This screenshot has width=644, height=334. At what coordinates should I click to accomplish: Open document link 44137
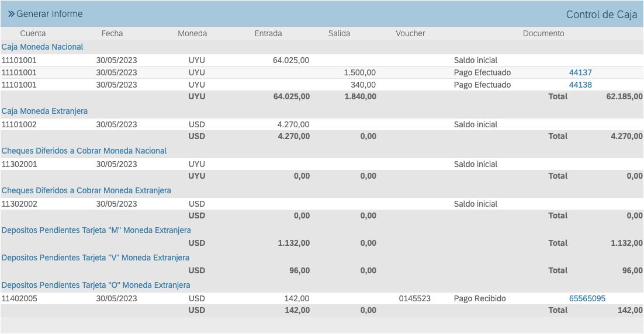[580, 72]
